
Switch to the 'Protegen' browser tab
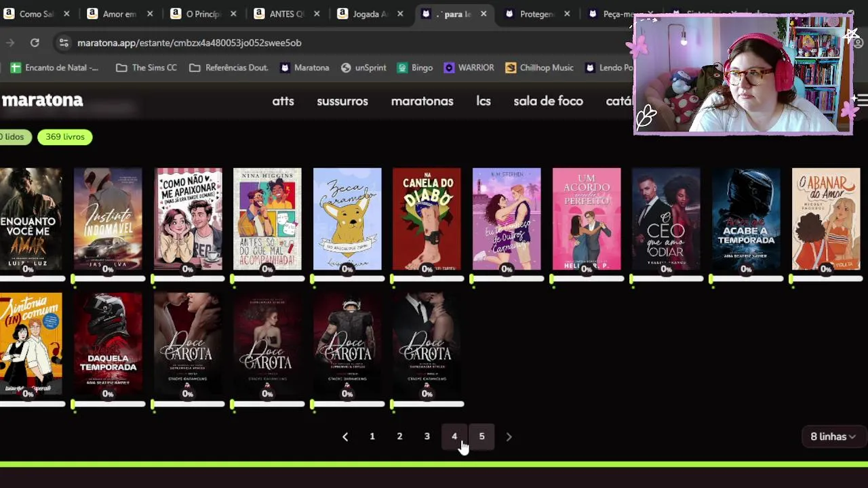point(536,14)
